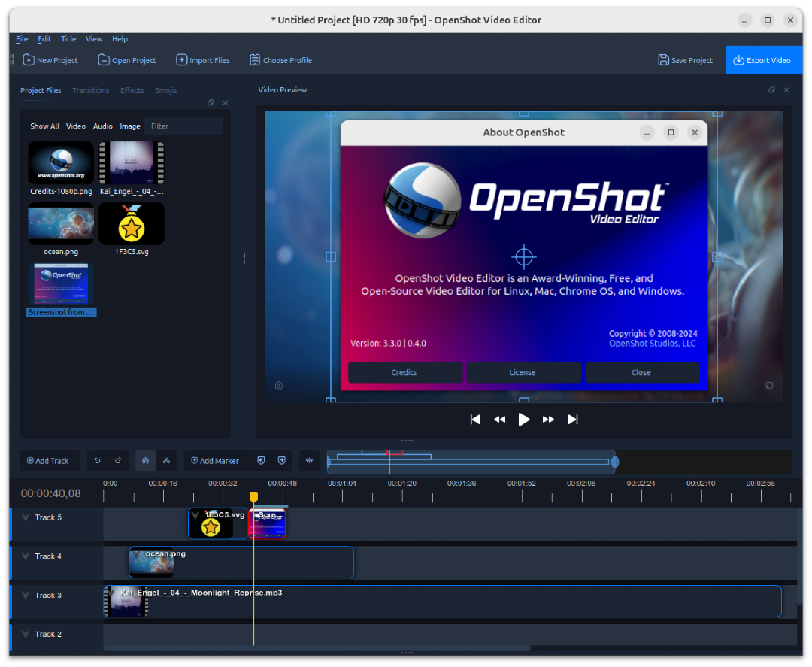Image resolution: width=812 pixels, height=667 pixels.
Task: Click the timeline zoom slider handle
Action: 616,462
